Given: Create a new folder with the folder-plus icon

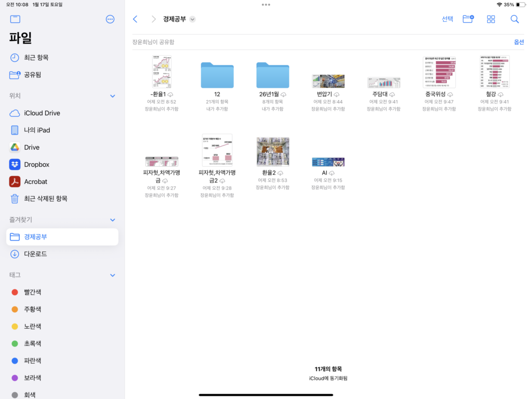Looking at the screenshot, I should [469, 19].
